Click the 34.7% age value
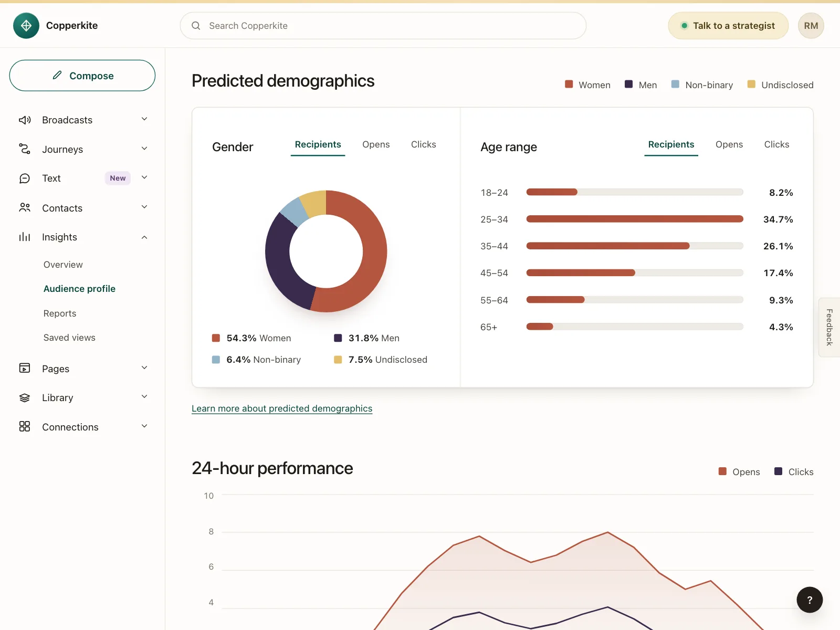The width and height of the screenshot is (840, 630). pyautogui.click(x=778, y=219)
